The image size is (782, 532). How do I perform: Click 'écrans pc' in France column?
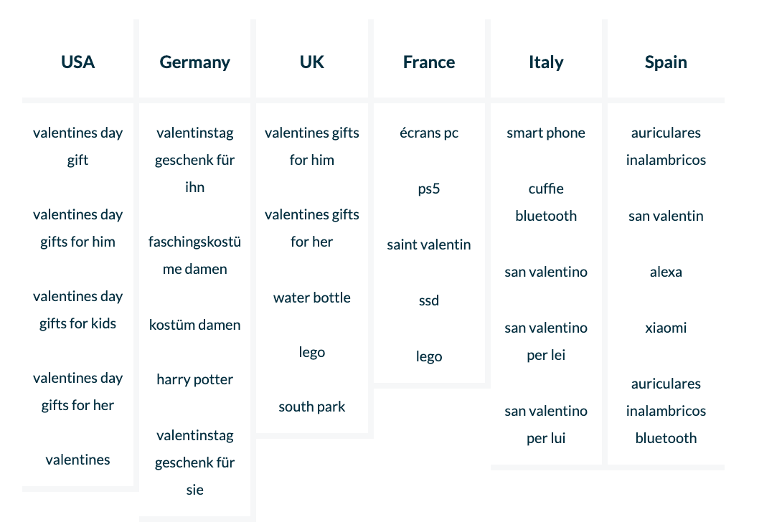click(429, 133)
